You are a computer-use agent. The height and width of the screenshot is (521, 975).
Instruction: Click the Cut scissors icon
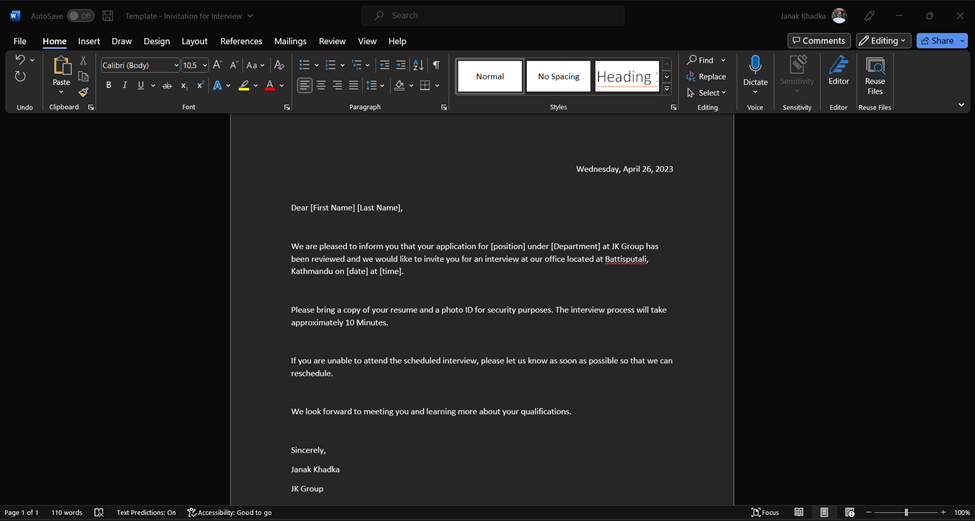coord(83,60)
